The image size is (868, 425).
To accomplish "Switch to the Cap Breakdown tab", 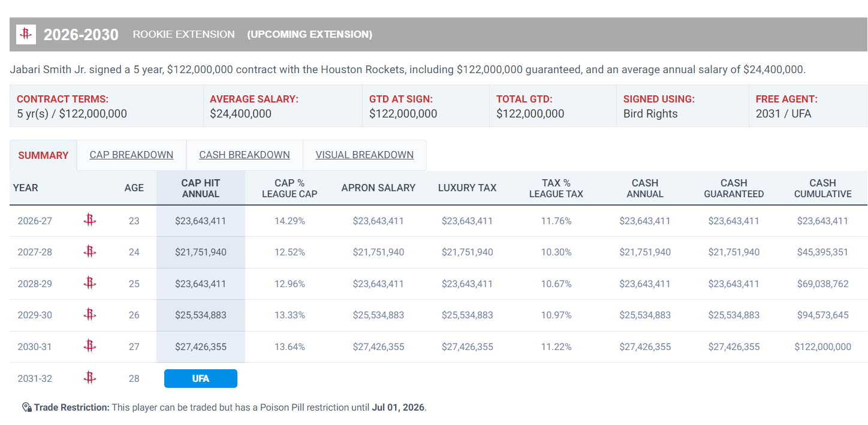I will coord(131,155).
